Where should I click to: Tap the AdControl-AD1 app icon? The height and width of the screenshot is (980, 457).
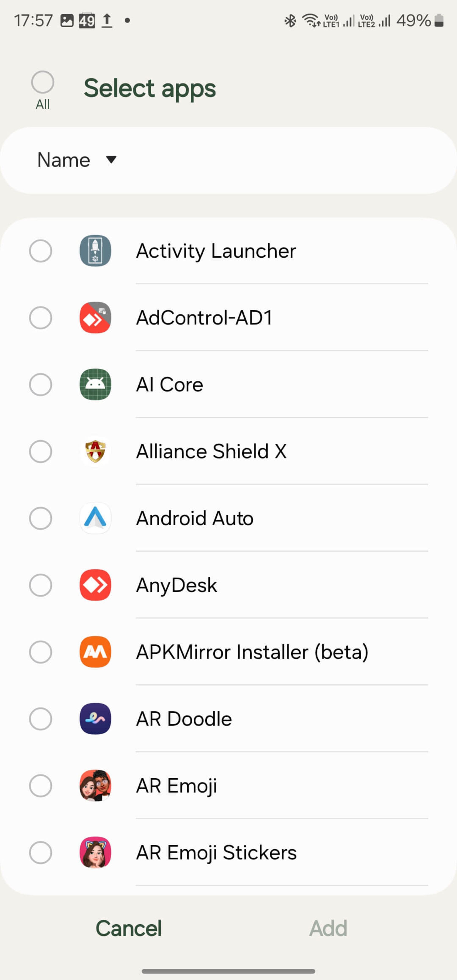tap(95, 318)
